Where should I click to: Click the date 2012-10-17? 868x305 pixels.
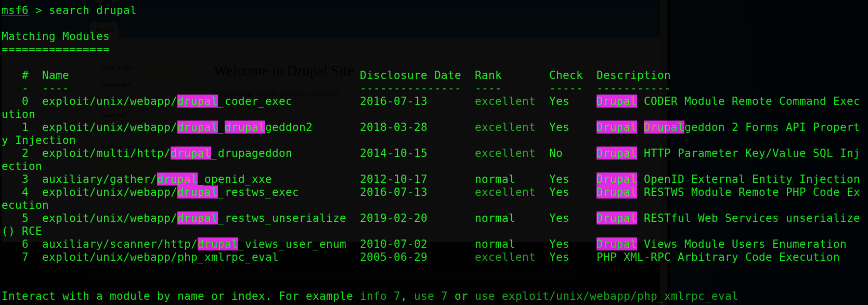coord(394,179)
